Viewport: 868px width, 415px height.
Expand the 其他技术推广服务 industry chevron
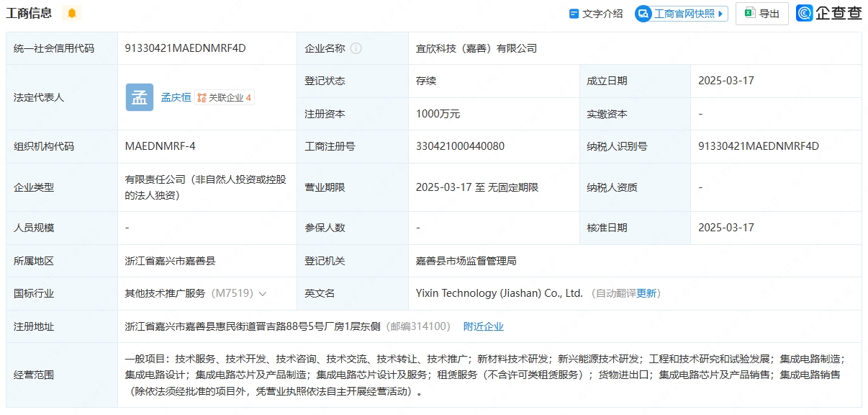(x=263, y=294)
